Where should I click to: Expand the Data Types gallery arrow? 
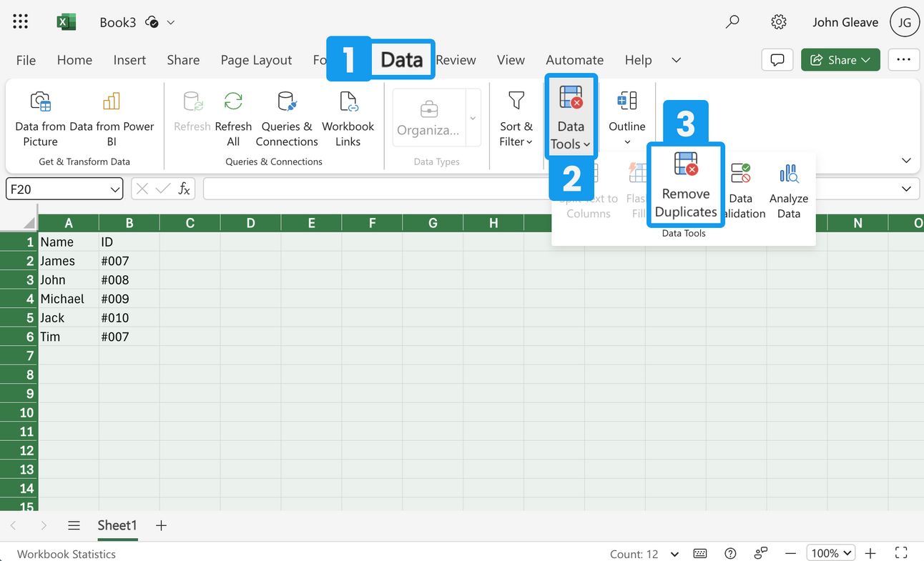point(473,119)
